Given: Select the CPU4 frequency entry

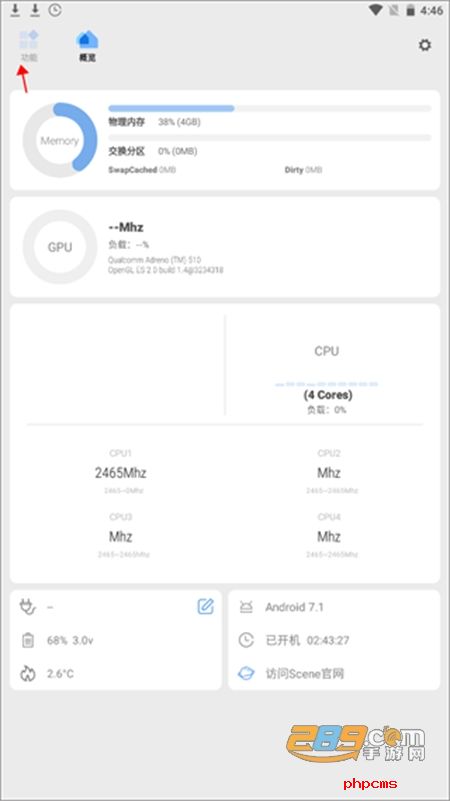Looking at the screenshot, I should [x=329, y=535].
